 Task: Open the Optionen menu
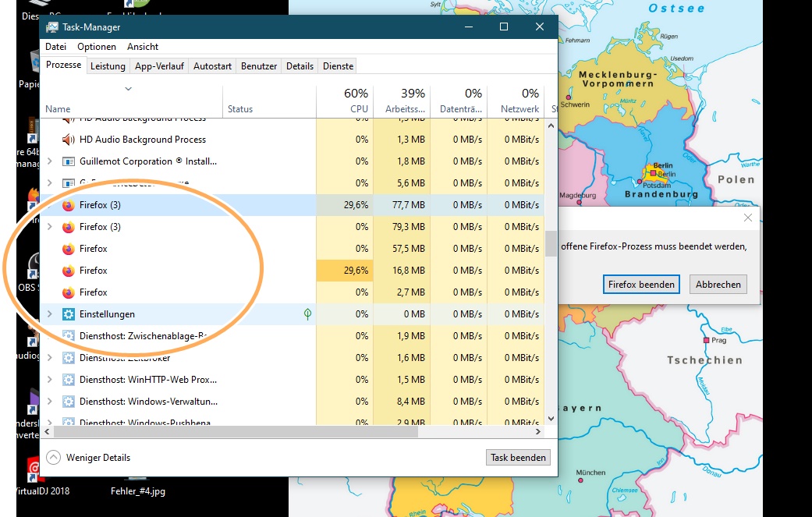click(x=97, y=47)
